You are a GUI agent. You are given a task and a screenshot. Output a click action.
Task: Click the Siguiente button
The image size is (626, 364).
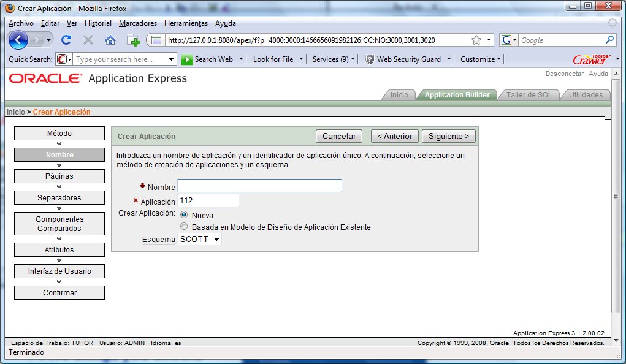tap(449, 136)
